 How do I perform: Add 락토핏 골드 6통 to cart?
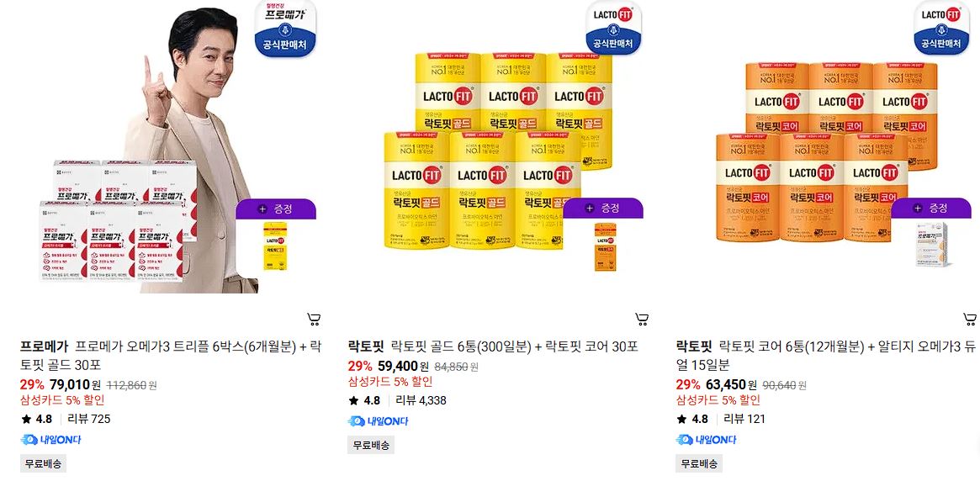[x=642, y=320]
